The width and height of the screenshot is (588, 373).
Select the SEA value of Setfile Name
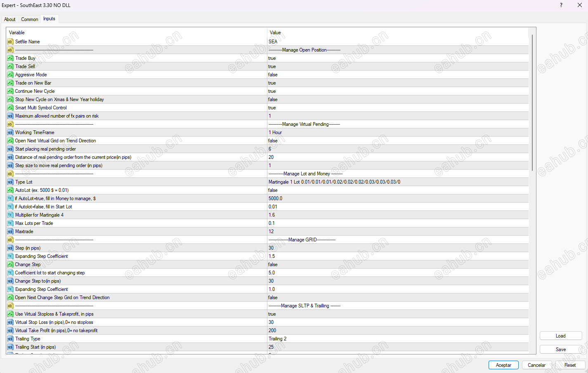pos(273,42)
